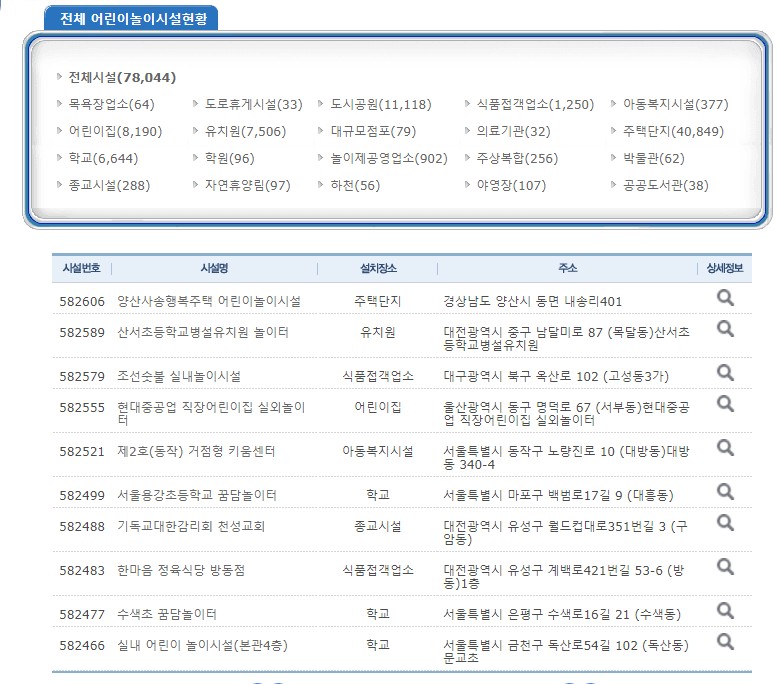Screen dimensions: 779x684
Task: Click address 경상남도 양산시 동면 내송리401
Action: (533, 301)
